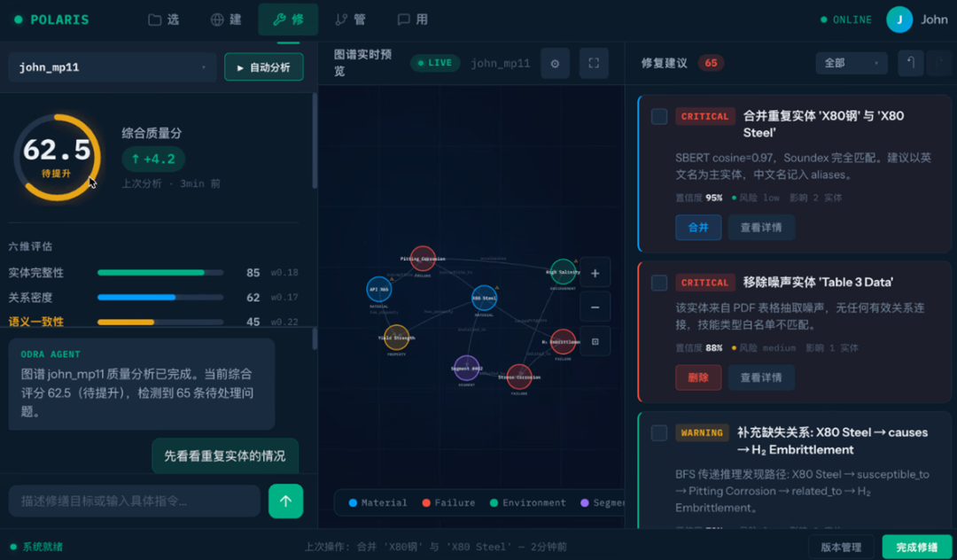Click the ODRA AGENT message bubble
Viewport: 957px width, 560px height.
point(142,385)
